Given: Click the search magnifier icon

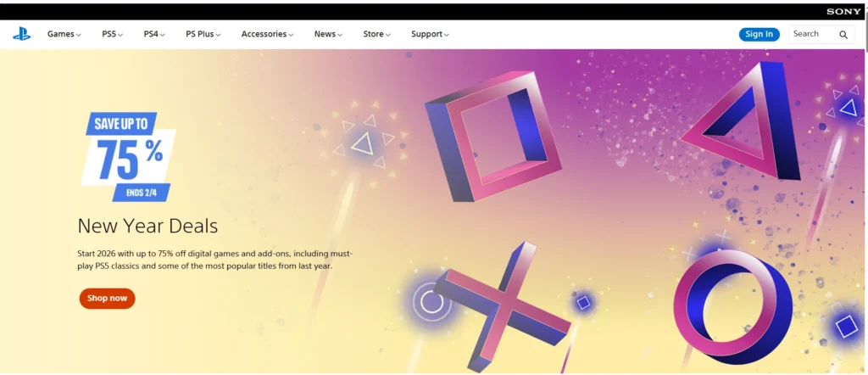Looking at the screenshot, I should (x=843, y=35).
